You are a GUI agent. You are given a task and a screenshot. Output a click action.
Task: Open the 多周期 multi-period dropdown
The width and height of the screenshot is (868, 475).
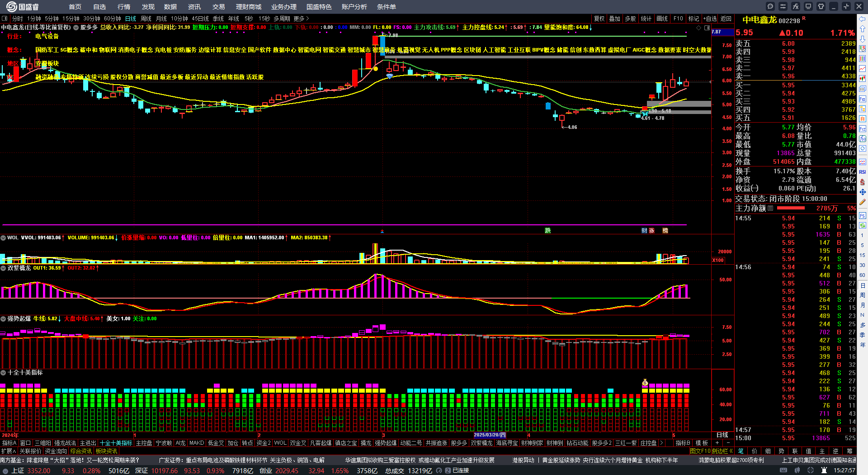[282, 19]
